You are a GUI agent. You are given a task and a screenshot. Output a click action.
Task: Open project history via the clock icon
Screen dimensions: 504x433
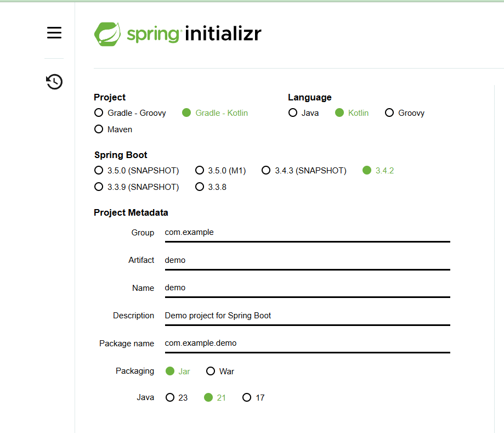54,81
